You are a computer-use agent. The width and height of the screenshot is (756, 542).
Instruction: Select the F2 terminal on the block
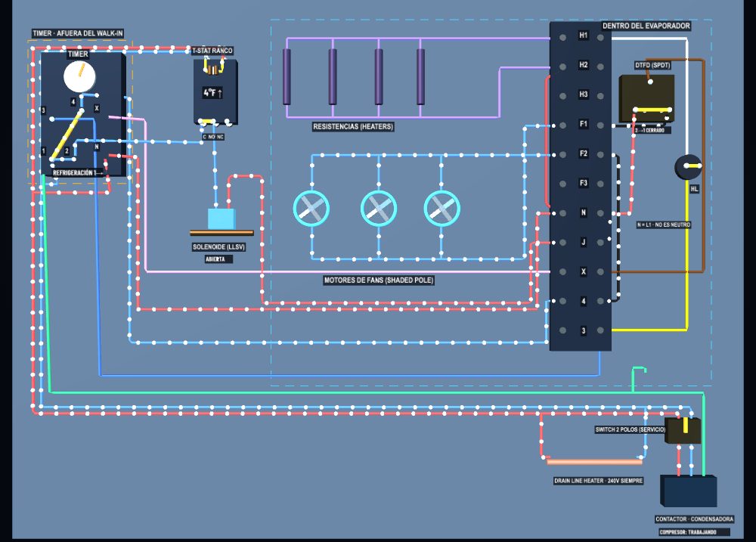(x=583, y=153)
